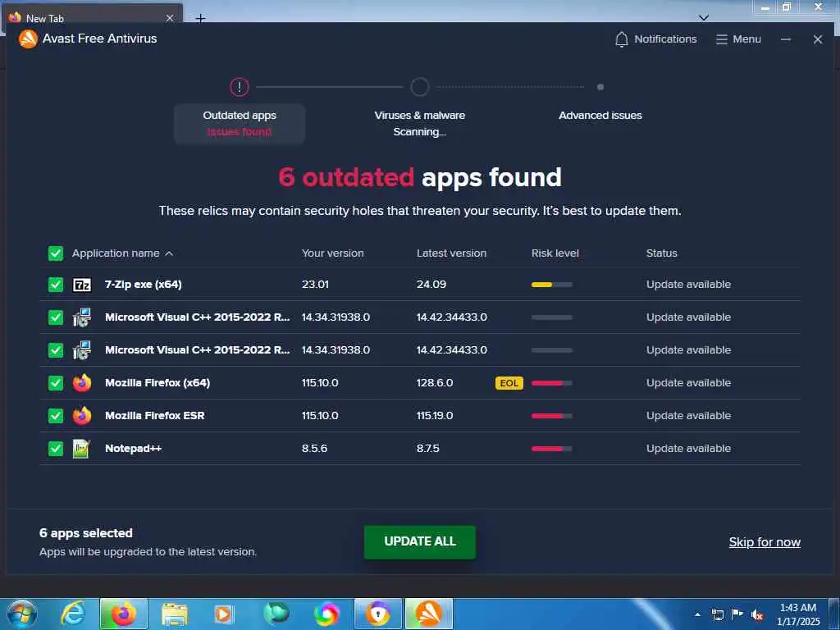This screenshot has width=840, height=630.
Task: Toggle the select-all applications checkbox
Action: (56, 253)
